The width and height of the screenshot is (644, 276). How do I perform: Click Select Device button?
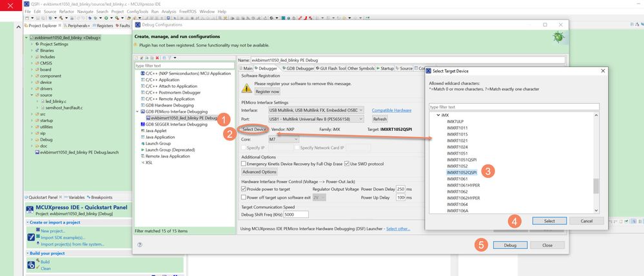(255, 130)
